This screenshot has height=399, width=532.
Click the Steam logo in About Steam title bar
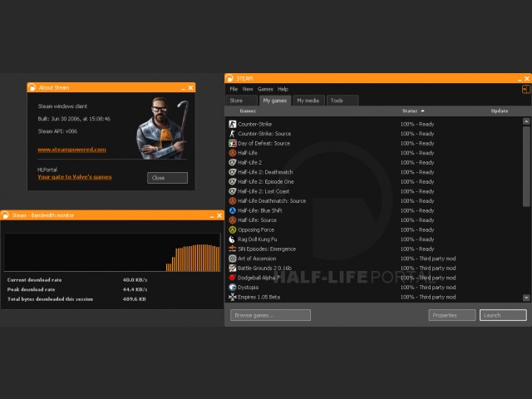click(x=32, y=87)
